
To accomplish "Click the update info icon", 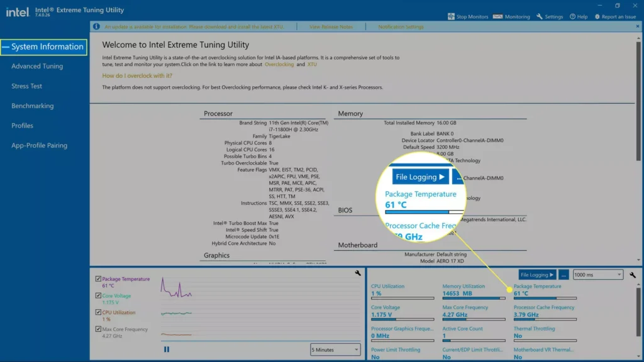I will (96, 26).
